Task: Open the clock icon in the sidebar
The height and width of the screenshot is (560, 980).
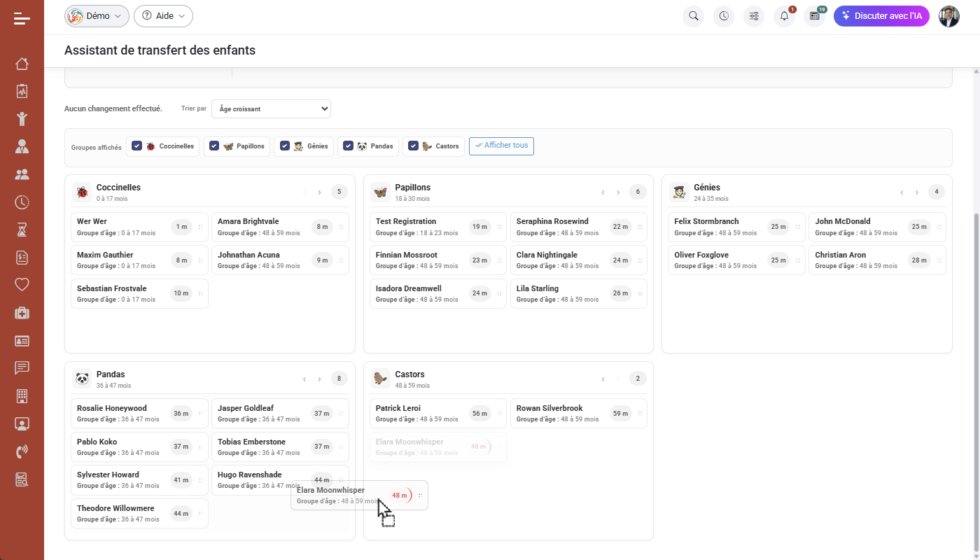Action: [22, 202]
